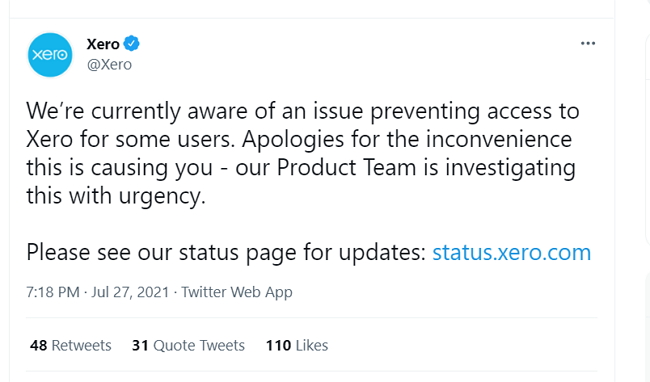Follow the status.xero.com link

coord(512,252)
